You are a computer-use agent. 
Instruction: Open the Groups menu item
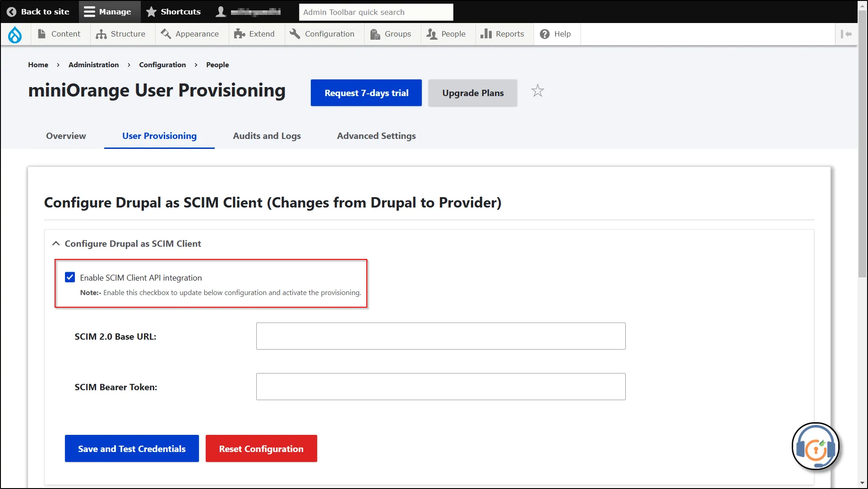point(392,34)
